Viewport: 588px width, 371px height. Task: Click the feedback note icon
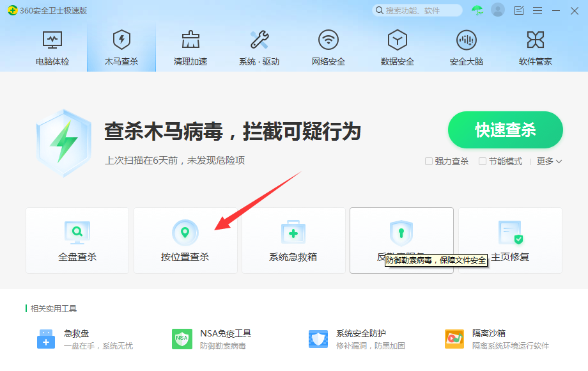click(518, 10)
